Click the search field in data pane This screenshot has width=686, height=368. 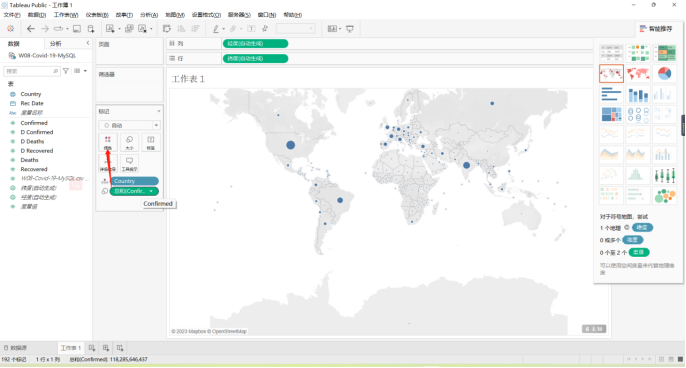pos(31,71)
